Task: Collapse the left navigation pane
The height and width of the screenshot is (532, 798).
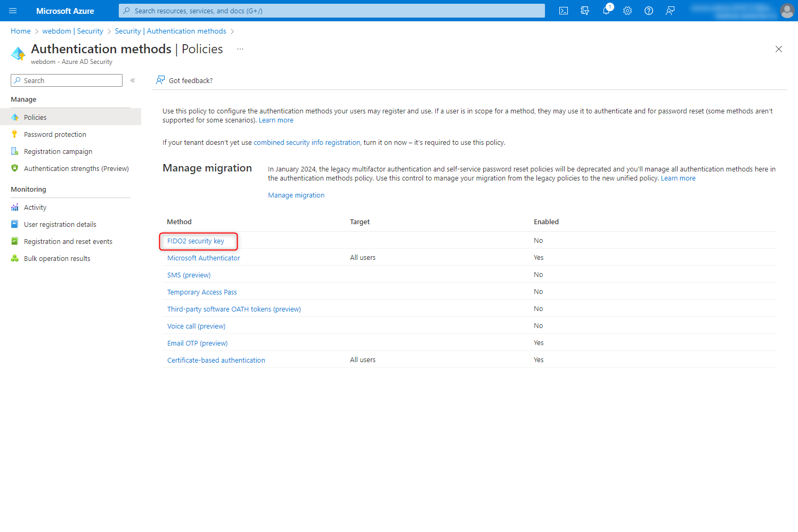Action: point(133,80)
